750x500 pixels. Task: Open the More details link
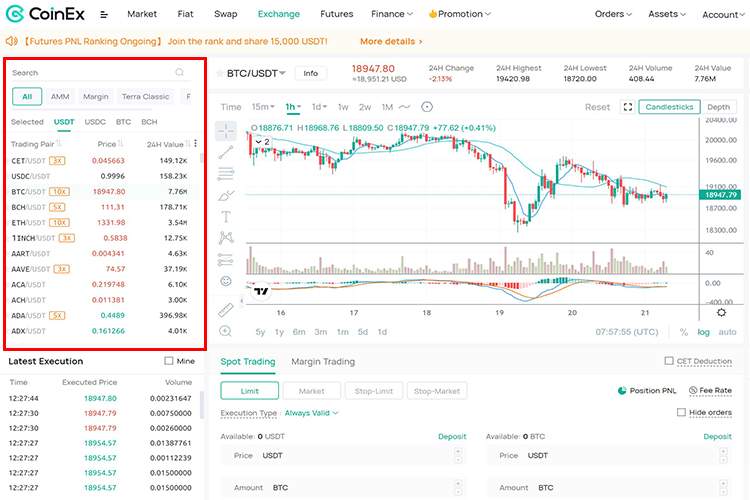click(391, 41)
